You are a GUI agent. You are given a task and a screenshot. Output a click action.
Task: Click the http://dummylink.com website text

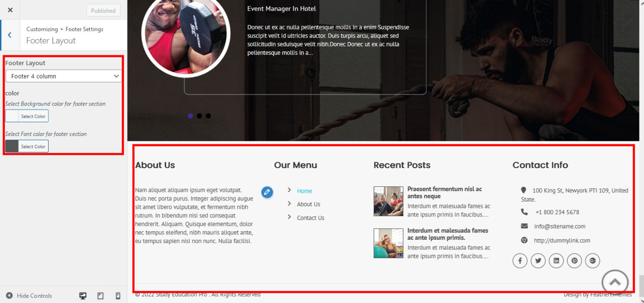tap(562, 241)
